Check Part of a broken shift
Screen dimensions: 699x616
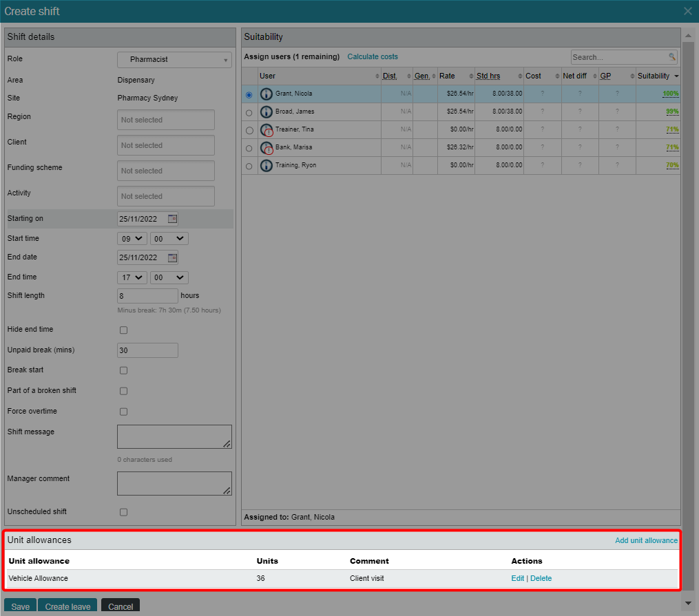tap(123, 391)
